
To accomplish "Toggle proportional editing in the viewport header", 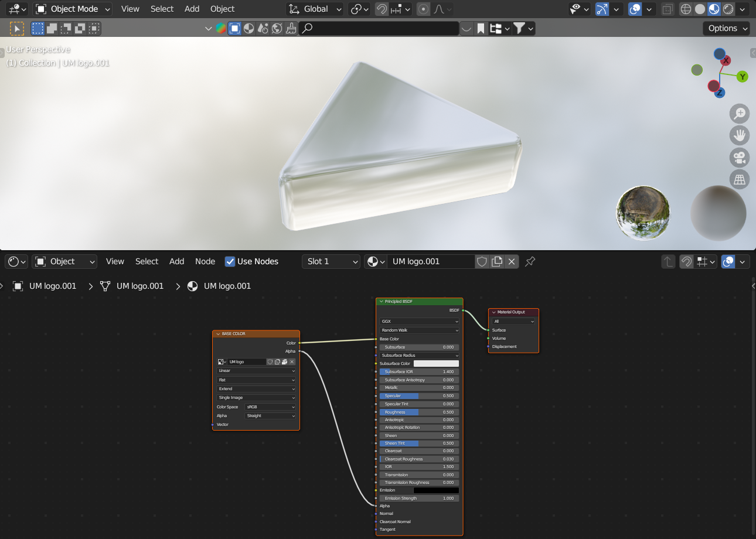I will point(423,9).
